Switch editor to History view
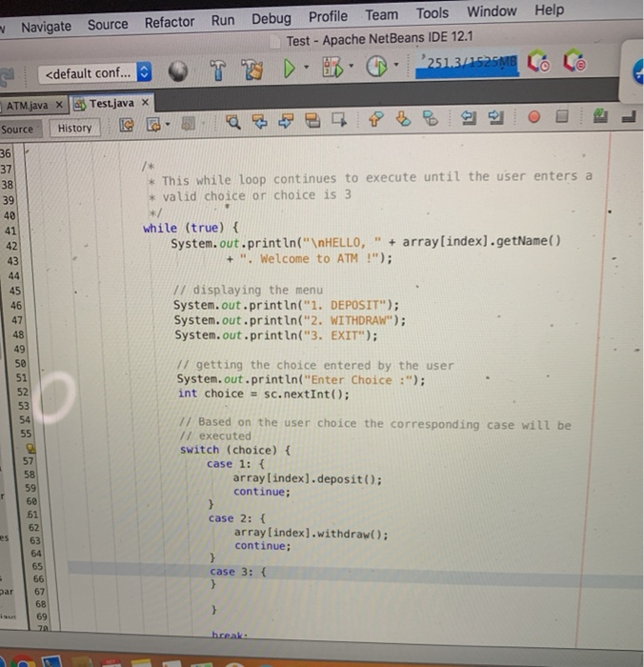This screenshot has height=667, width=644. pyautogui.click(x=75, y=128)
